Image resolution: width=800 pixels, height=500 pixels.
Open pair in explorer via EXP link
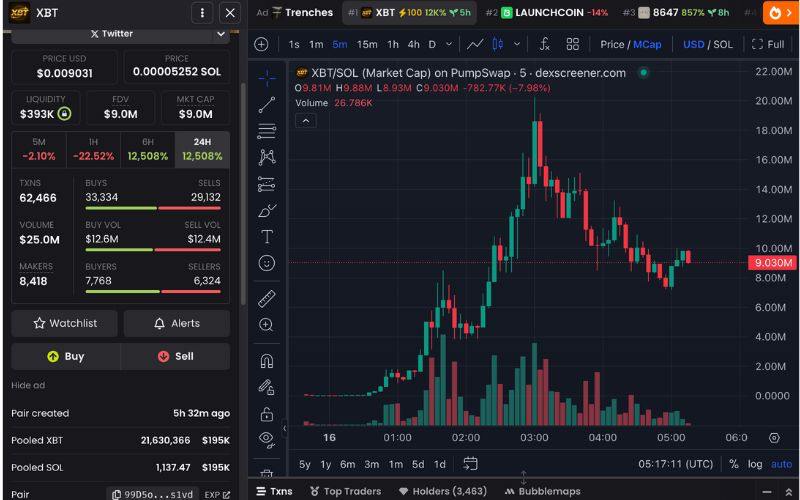217,494
